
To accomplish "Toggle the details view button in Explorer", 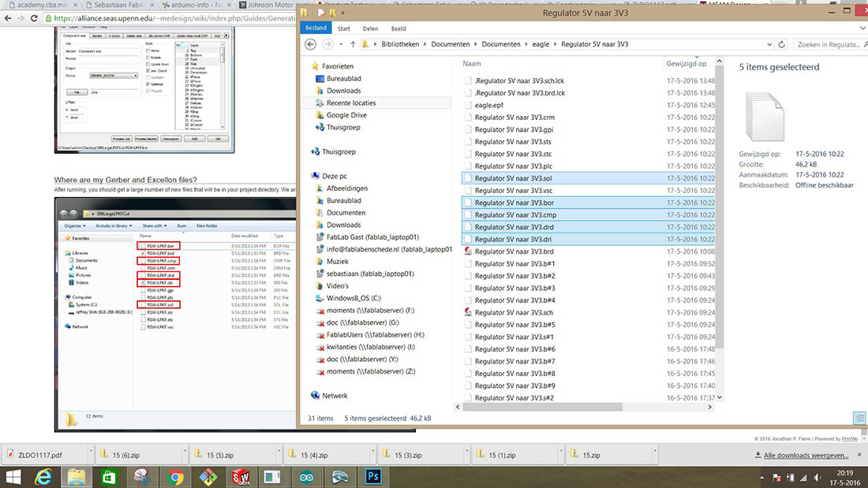I will (x=859, y=418).
